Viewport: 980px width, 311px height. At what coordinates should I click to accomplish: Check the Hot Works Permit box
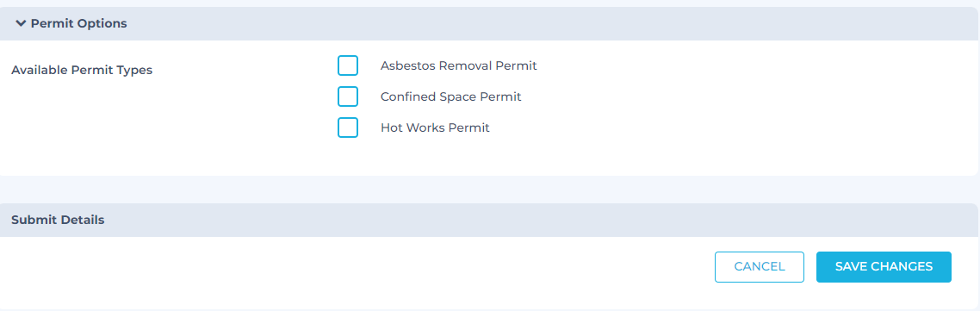[x=348, y=127]
